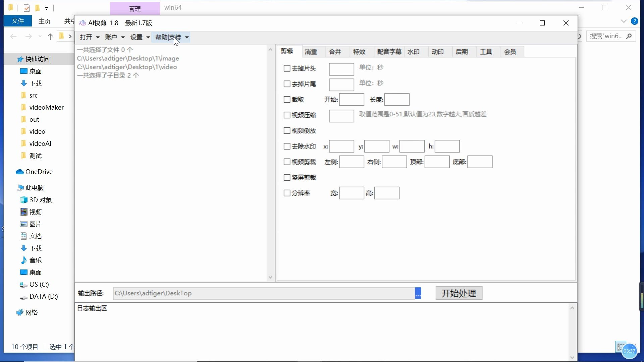Click the OS (C:) drive icon
Image resolution: width=644 pixels, height=362 pixels.
(x=23, y=285)
